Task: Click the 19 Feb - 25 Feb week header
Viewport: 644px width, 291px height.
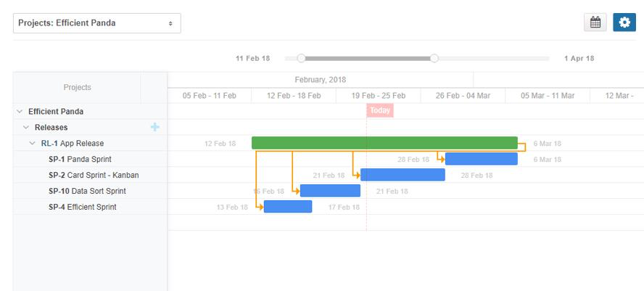Action: 378,96
